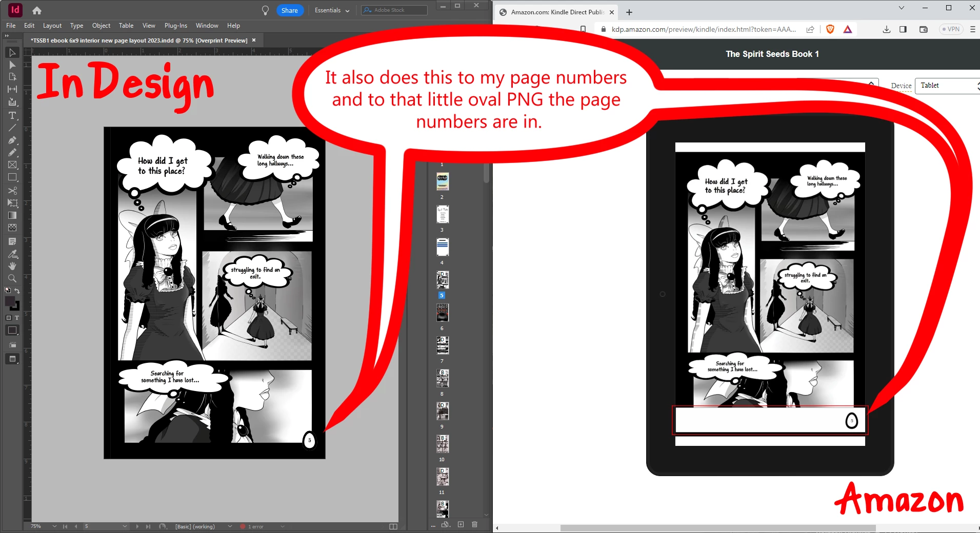Select the Zoom tool

point(12,278)
